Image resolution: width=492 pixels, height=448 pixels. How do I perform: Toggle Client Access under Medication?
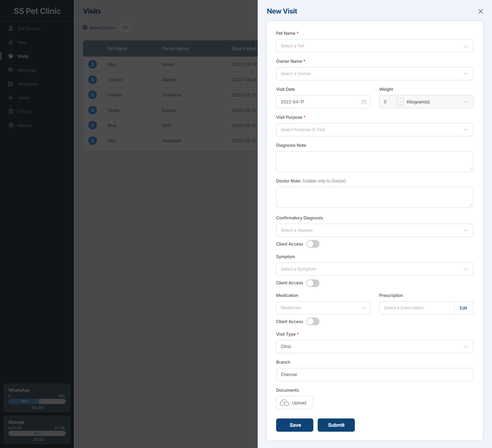(x=313, y=321)
